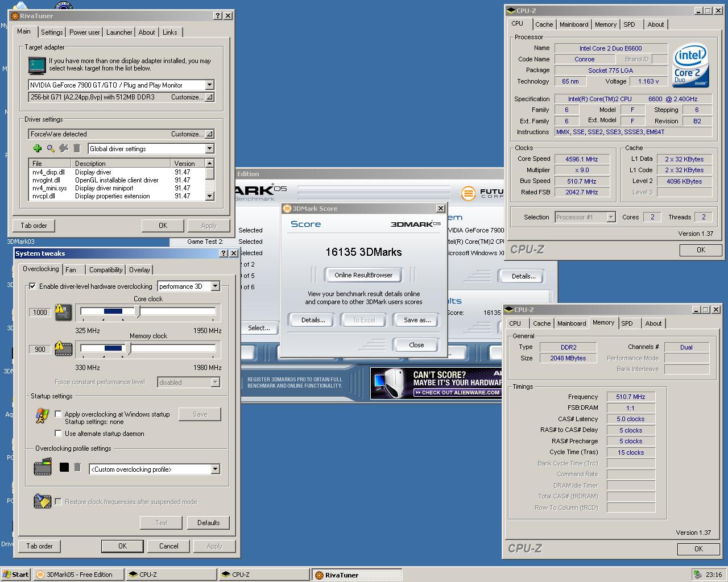This screenshot has height=582, width=728.
Task: Click the core clock chip warning icon
Action: pos(63,312)
